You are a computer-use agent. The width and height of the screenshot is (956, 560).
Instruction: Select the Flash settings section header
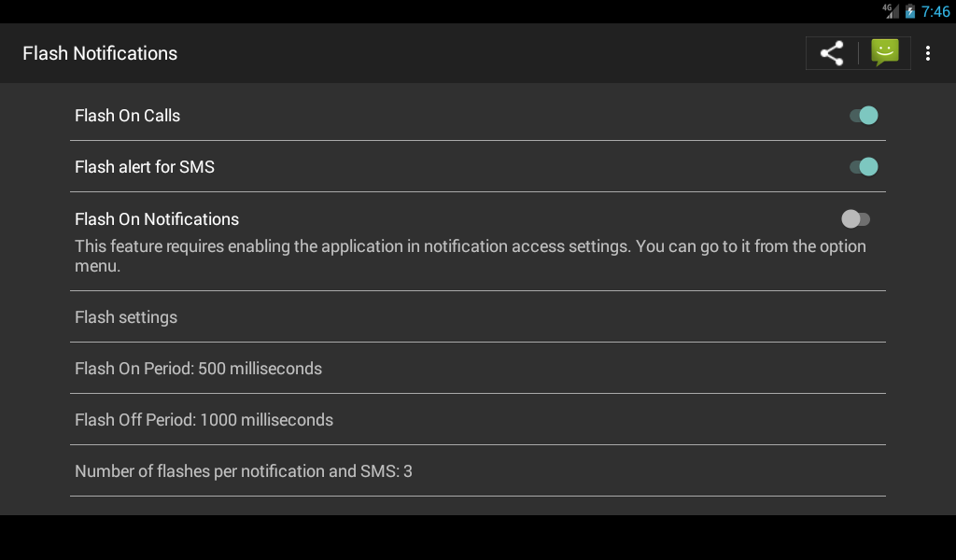(x=126, y=317)
